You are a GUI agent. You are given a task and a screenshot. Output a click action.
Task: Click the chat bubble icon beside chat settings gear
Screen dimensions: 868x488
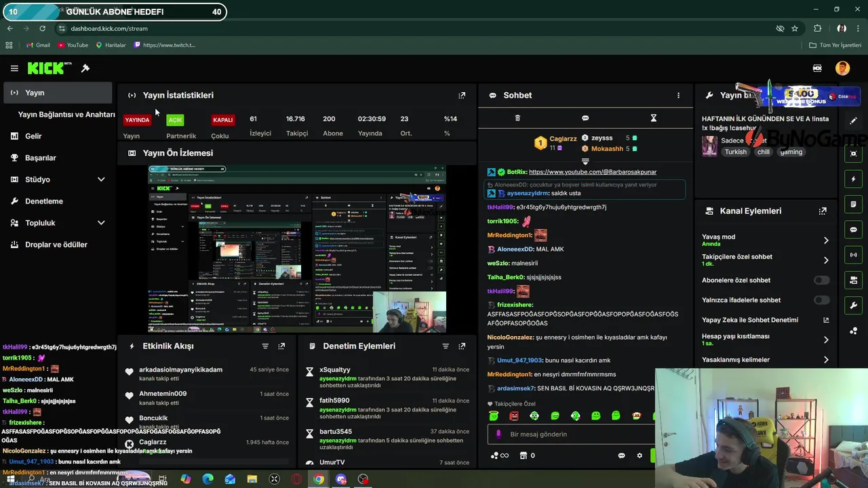(621, 455)
